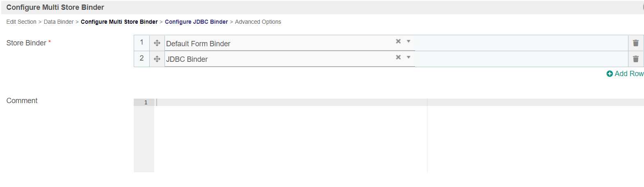Click the move handle for row 1
This screenshot has width=644, height=187.
tap(157, 43)
